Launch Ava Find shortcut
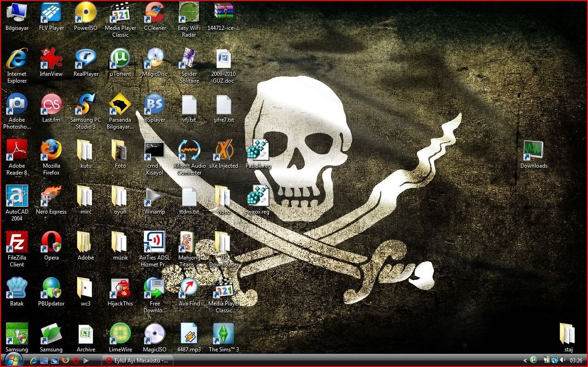This screenshot has width=588, height=367. (x=189, y=292)
